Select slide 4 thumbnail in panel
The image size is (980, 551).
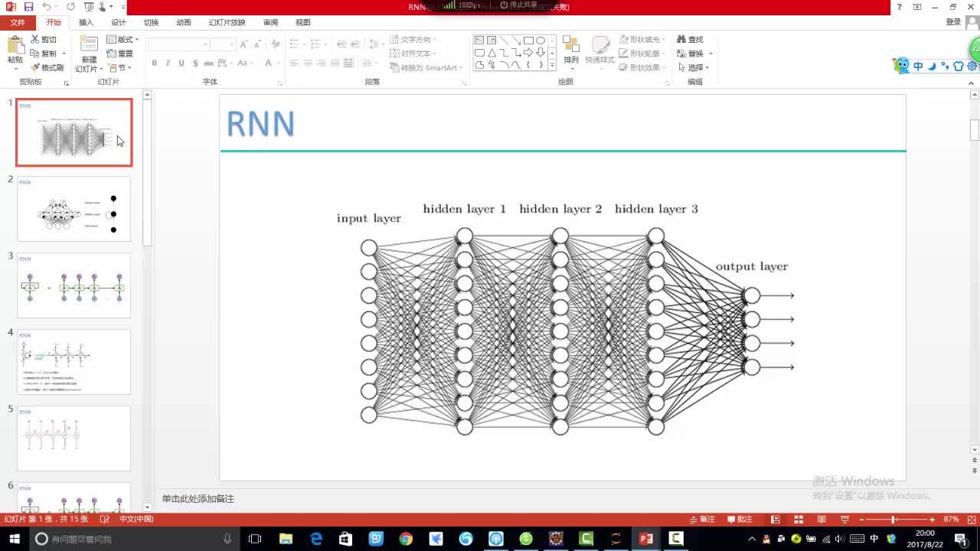pos(74,362)
